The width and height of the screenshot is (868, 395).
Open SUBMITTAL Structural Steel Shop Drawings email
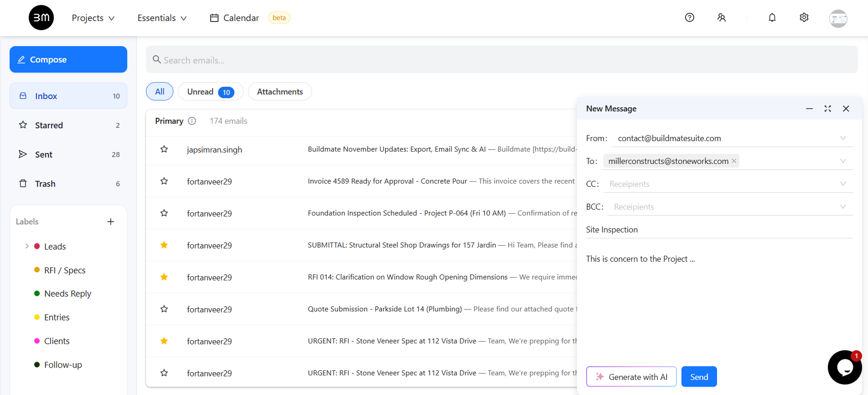442,245
